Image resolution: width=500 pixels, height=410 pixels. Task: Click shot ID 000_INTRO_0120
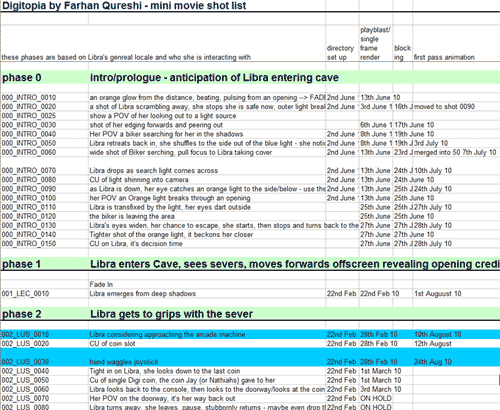pos(29,216)
